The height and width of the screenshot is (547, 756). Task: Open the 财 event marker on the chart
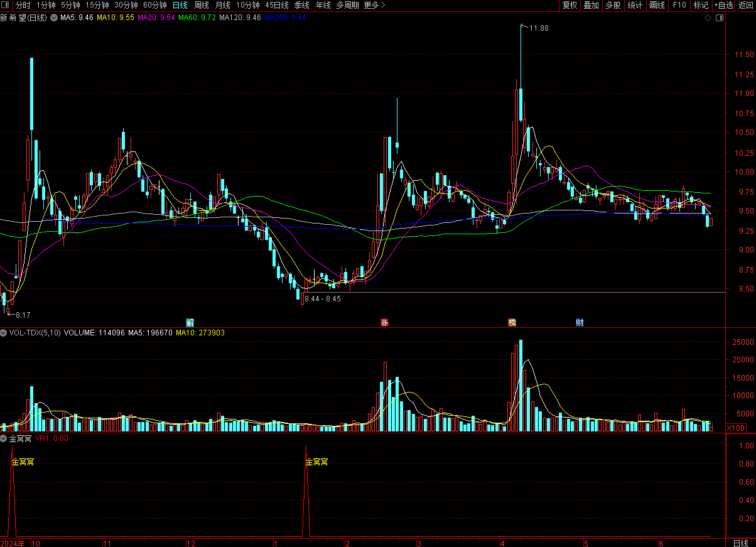(580, 323)
